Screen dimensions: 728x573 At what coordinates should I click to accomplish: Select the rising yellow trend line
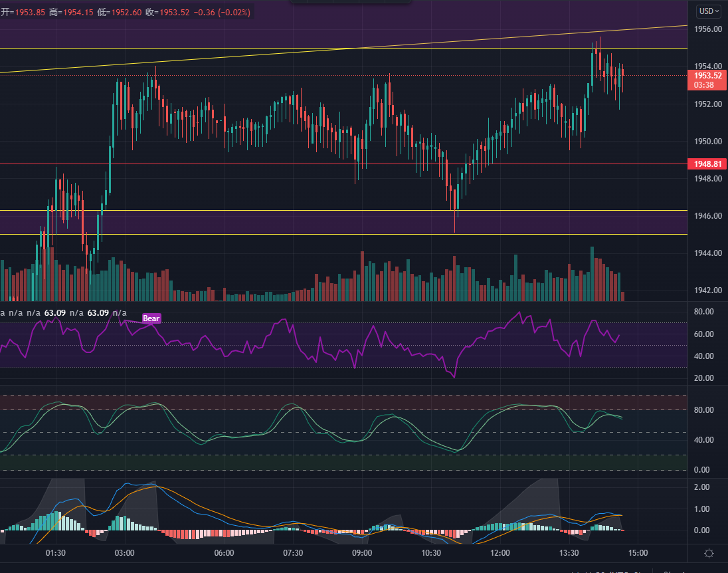tap(343, 49)
